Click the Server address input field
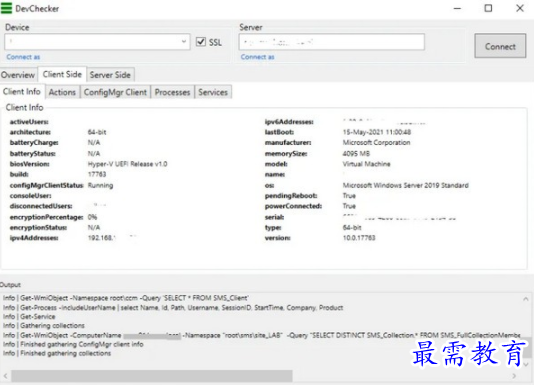Viewport: 534px width, 385px height. 332,42
